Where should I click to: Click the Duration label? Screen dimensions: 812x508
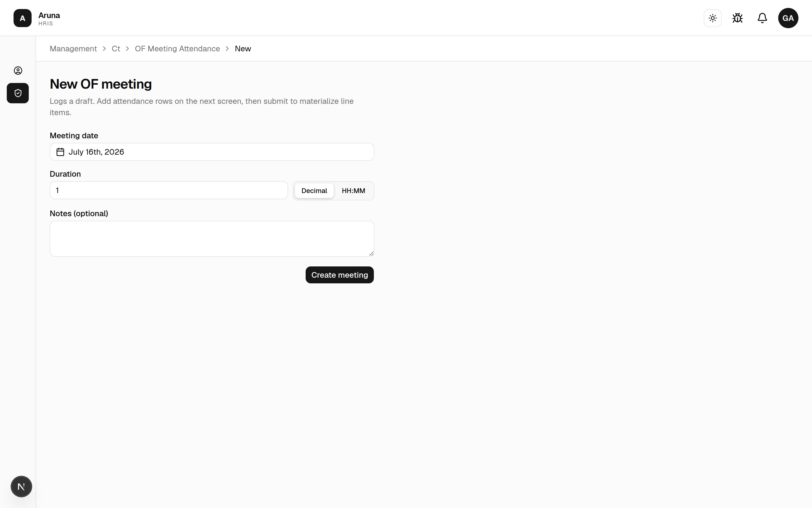tap(65, 174)
